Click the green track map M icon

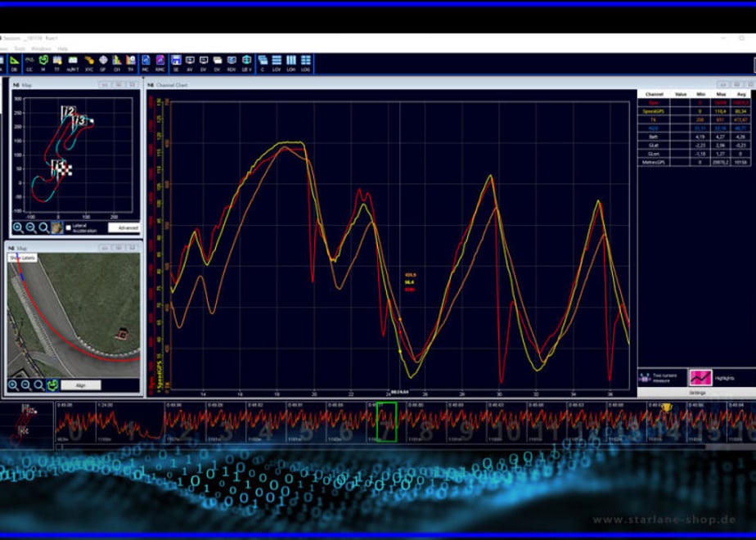tap(43, 63)
